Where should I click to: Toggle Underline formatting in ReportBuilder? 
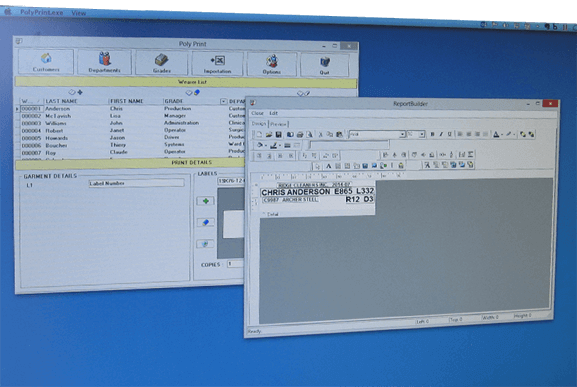[449, 134]
